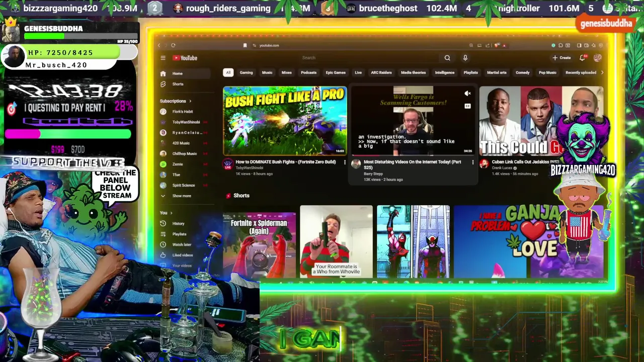Open the comic-panel Spider-Man Wolverine short
The width and height of the screenshot is (644, 362).
pyautogui.click(x=413, y=241)
